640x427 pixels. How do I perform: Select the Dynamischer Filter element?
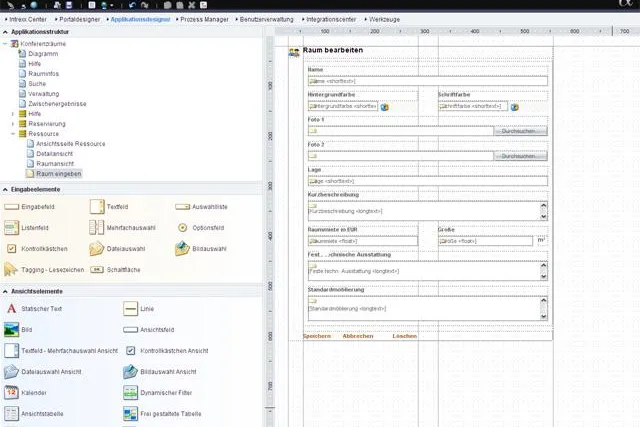158,393
